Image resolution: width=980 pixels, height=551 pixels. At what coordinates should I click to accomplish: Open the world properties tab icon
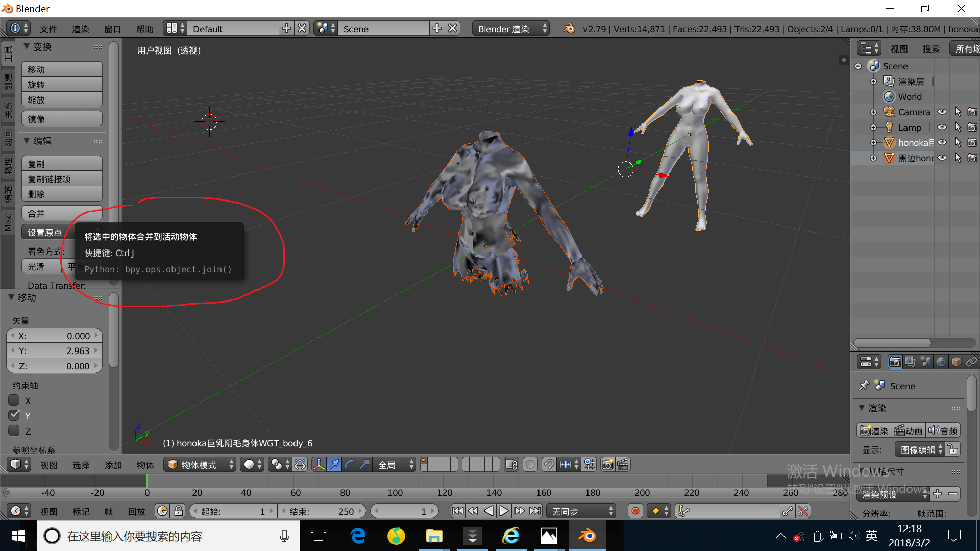941,362
